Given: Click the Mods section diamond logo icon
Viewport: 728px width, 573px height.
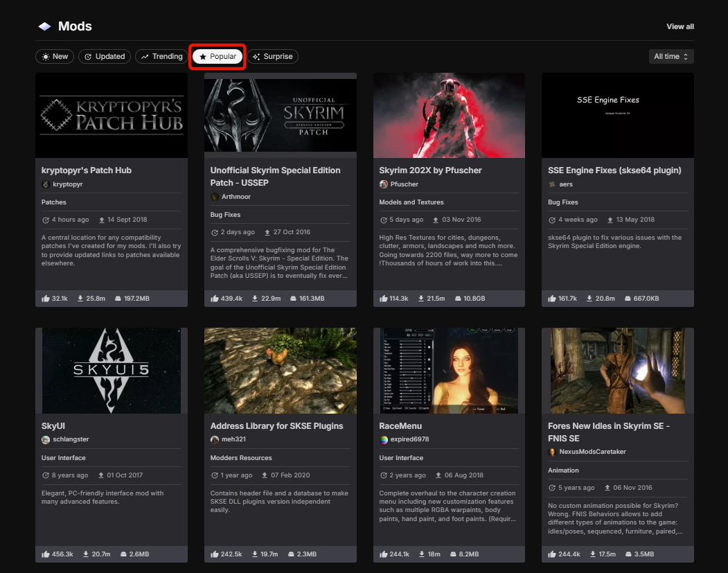Looking at the screenshot, I should click(44, 26).
